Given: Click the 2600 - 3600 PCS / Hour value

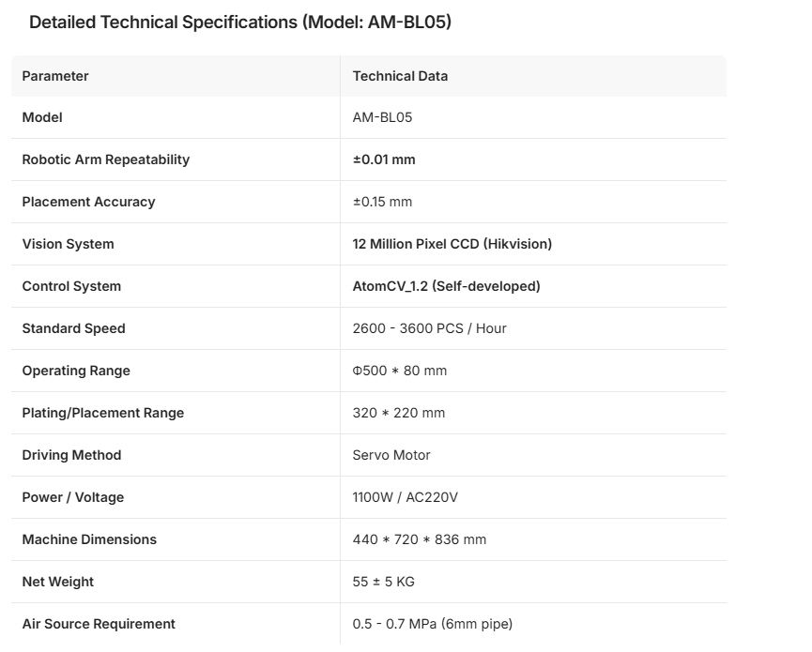Looking at the screenshot, I should tap(429, 328).
